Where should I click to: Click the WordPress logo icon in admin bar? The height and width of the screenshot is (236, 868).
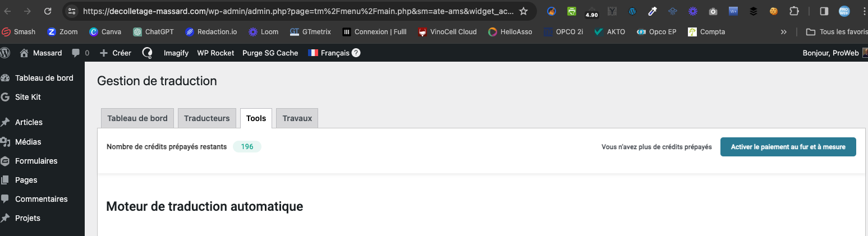(x=5, y=53)
